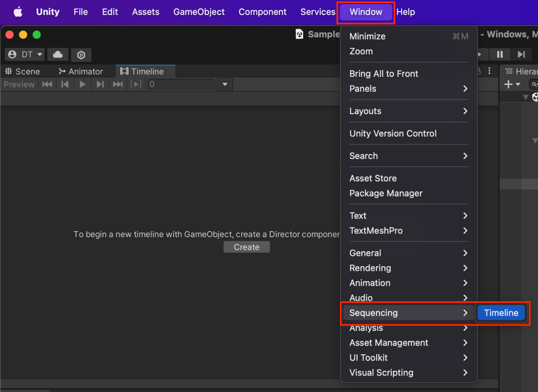
Task: Toggle the timeline play range mode
Action: pyautogui.click(x=136, y=84)
